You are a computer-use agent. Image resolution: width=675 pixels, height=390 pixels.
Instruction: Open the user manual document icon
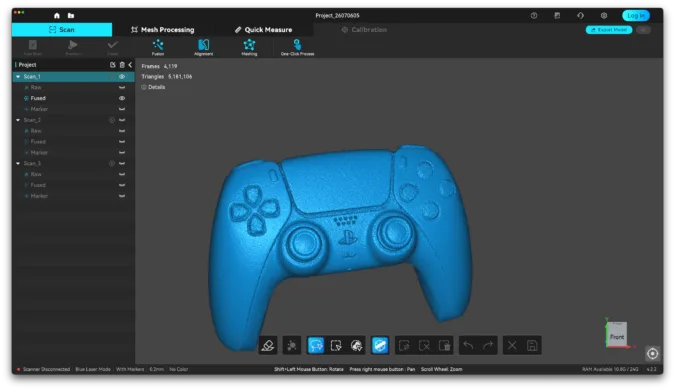coord(557,15)
